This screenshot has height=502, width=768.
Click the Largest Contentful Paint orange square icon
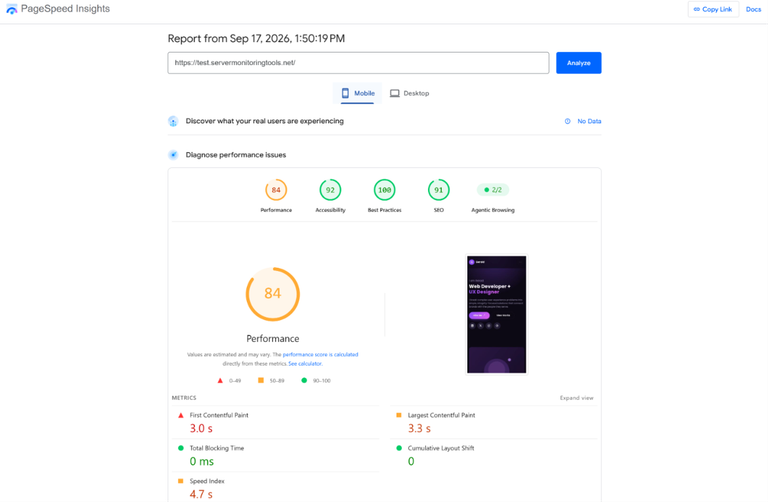[399, 415]
